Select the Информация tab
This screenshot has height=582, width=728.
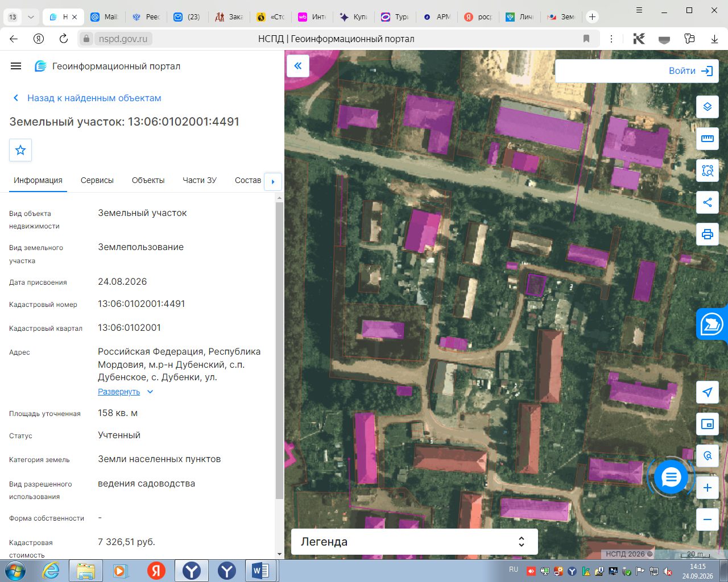(38, 180)
